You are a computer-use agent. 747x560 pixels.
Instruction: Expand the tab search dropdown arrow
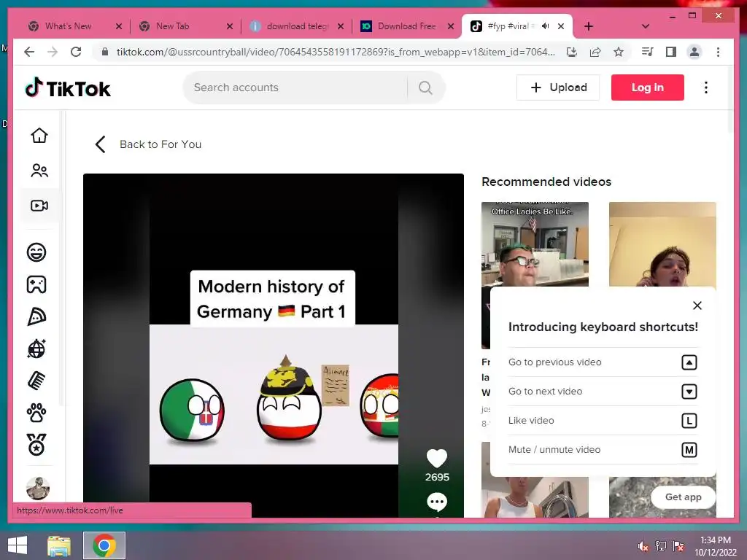[646, 26]
